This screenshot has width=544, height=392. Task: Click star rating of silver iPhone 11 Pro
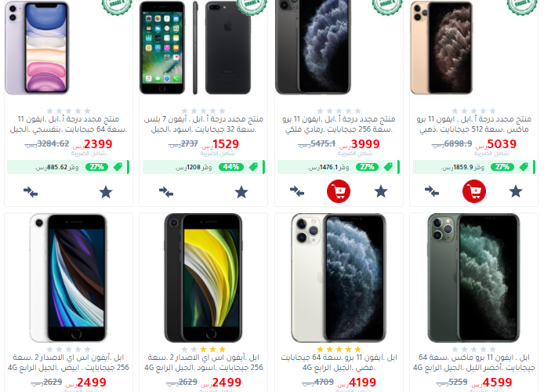339,349
